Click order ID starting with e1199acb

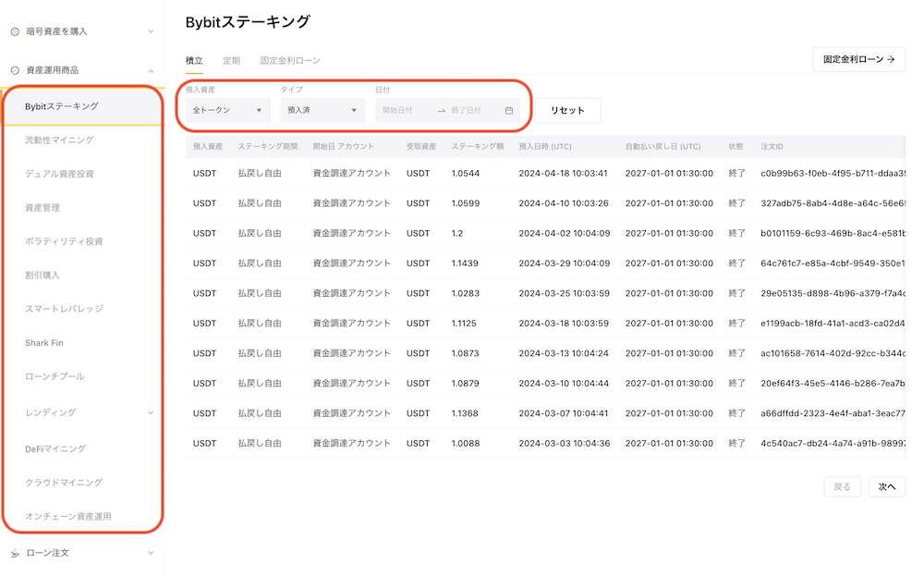(x=833, y=324)
